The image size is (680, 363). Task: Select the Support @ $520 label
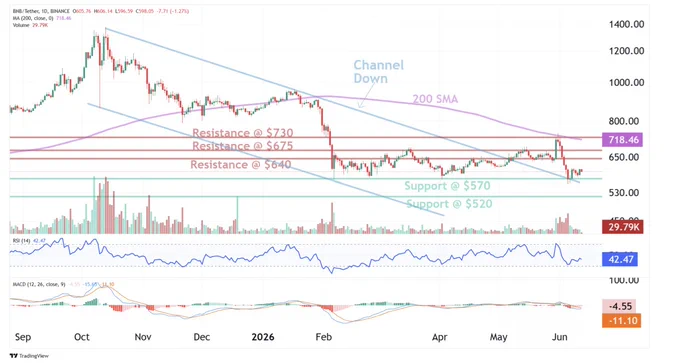click(449, 204)
